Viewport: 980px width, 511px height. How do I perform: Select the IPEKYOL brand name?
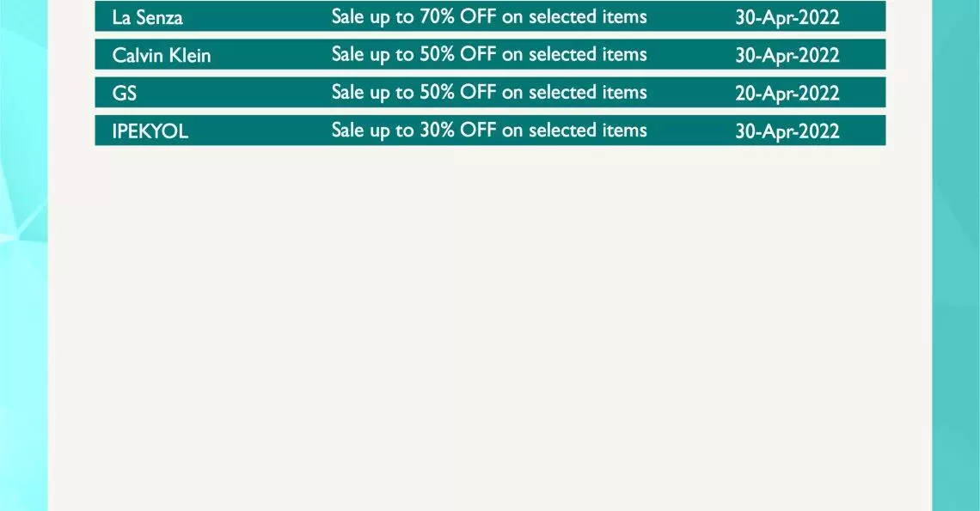click(x=150, y=131)
